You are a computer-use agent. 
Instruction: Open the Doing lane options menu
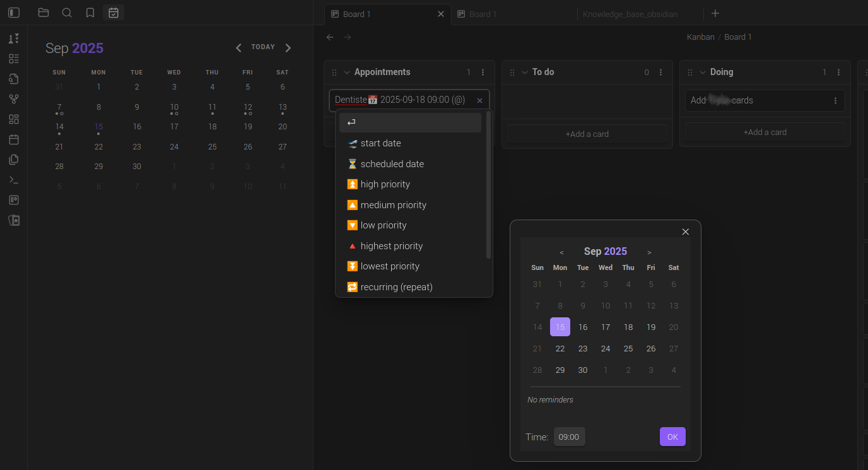click(x=838, y=73)
